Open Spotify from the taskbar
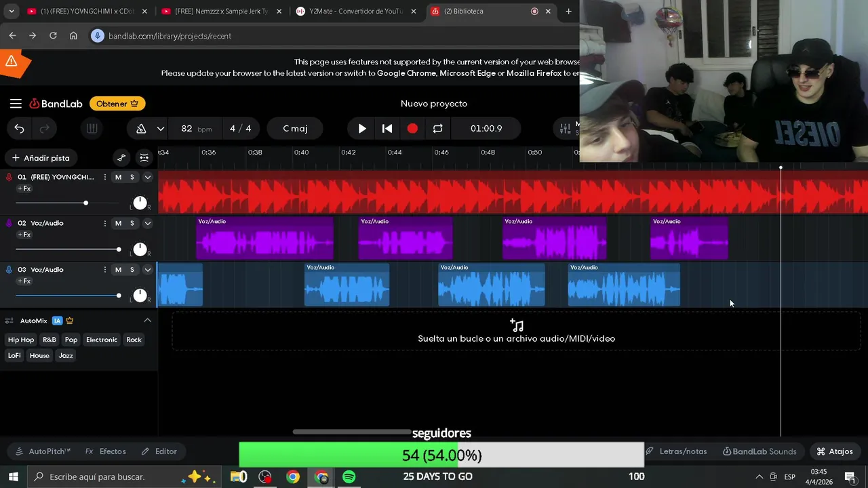This screenshot has height=488, width=868. coord(349,477)
